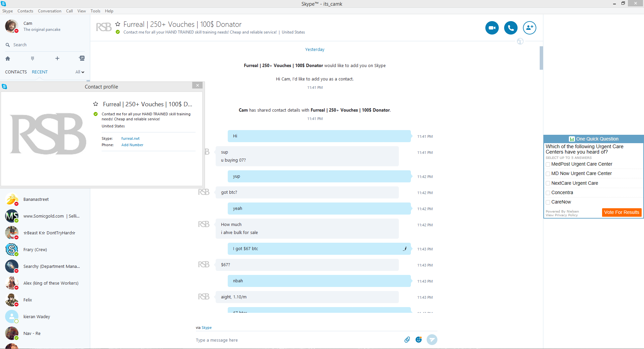Open the Skype menu
The image size is (644, 349).
click(x=7, y=11)
